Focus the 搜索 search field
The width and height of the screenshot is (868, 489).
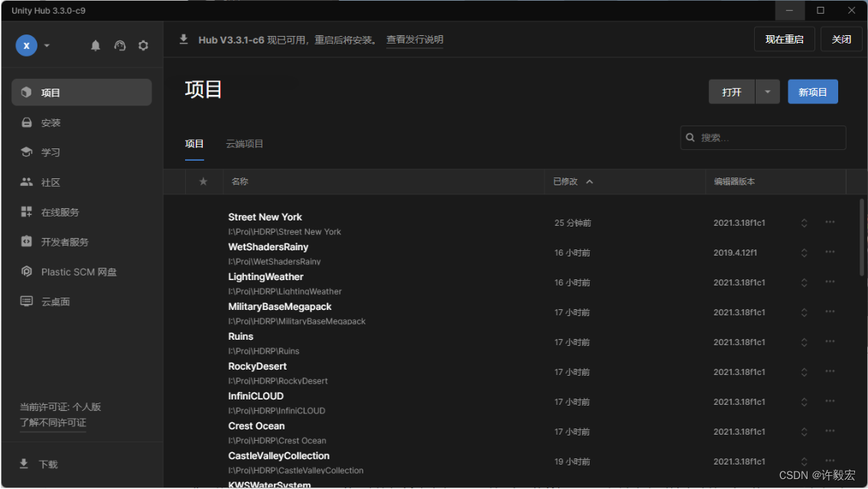[x=762, y=137]
